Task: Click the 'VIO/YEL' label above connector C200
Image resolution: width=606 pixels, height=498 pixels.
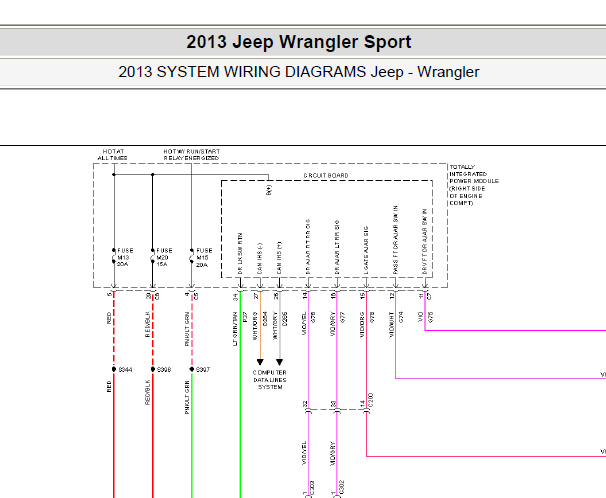Action: pyautogui.click(x=304, y=323)
